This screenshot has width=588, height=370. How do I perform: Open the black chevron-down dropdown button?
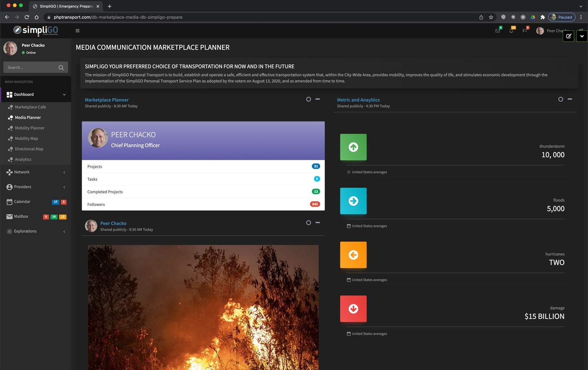pos(582,36)
